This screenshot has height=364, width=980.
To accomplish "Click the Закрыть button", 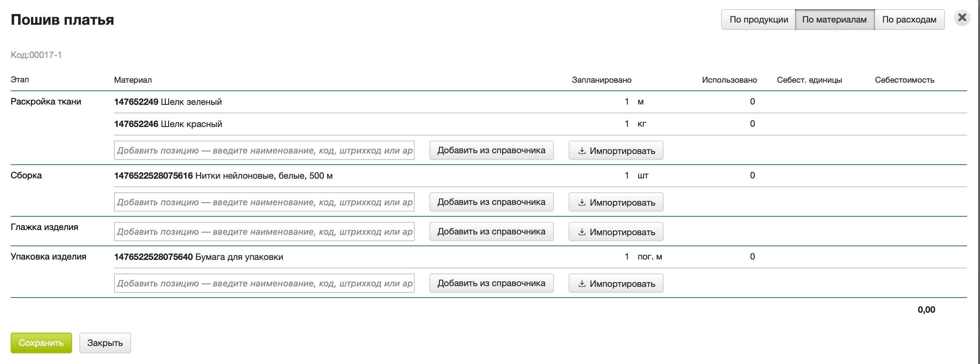I will 105,342.
